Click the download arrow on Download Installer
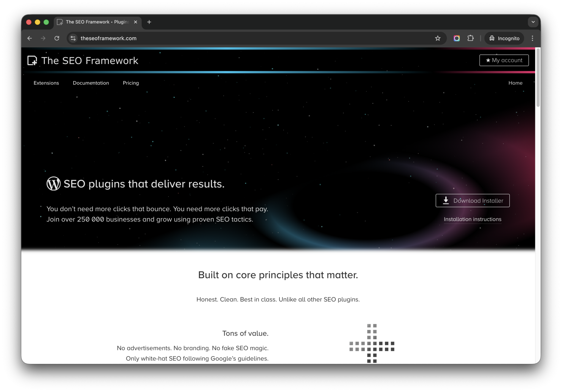The height and width of the screenshot is (392, 562). coord(446,200)
